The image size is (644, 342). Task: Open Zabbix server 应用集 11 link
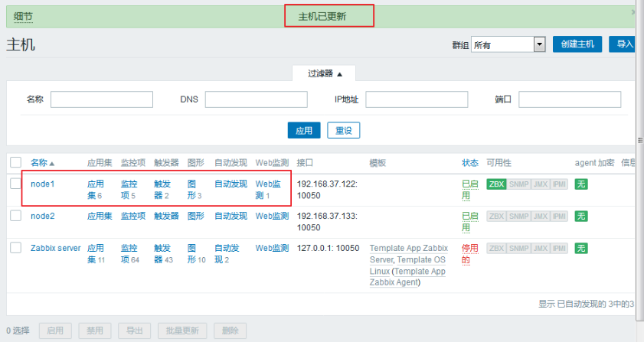pos(96,253)
